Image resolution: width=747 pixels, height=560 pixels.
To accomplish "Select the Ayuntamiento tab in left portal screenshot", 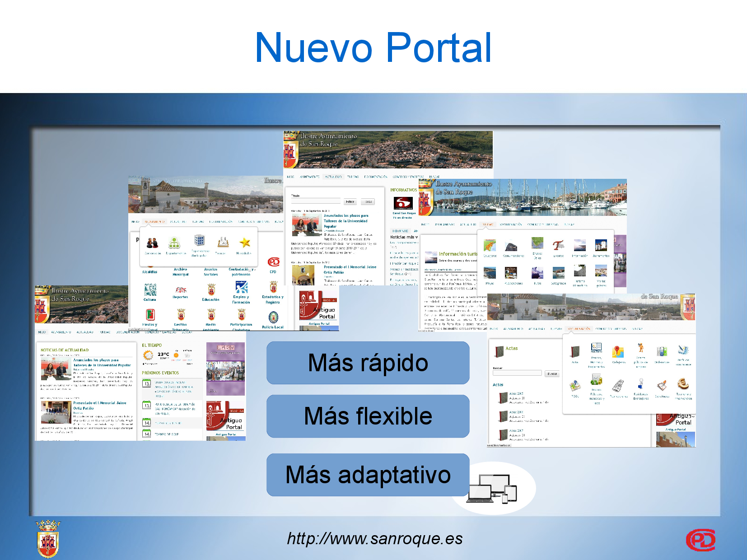I will (x=154, y=222).
